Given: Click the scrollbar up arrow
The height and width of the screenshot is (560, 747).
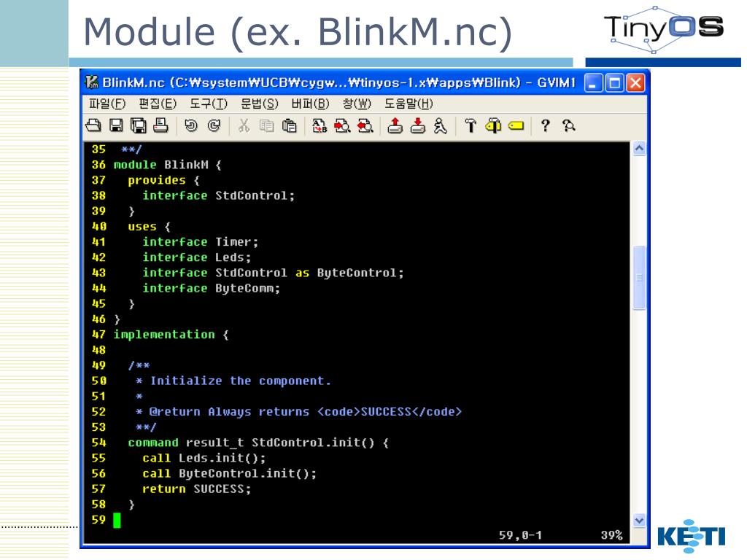Looking at the screenshot, I should 639,149.
